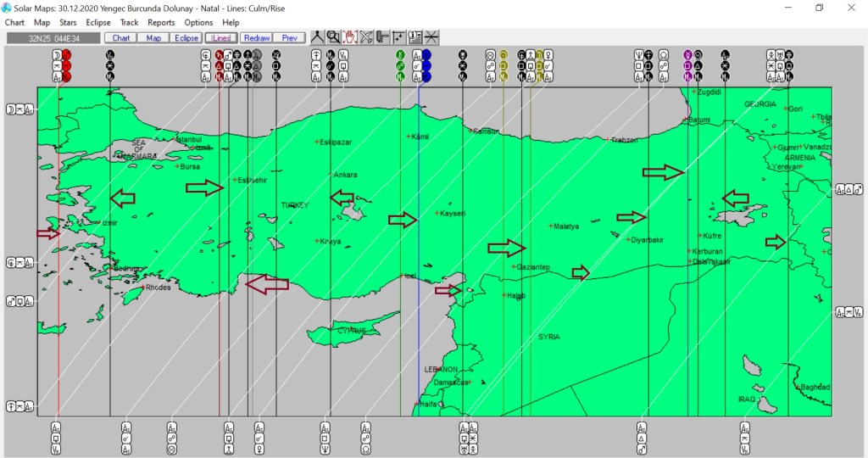Click the Ankara city marker on map

point(331,175)
